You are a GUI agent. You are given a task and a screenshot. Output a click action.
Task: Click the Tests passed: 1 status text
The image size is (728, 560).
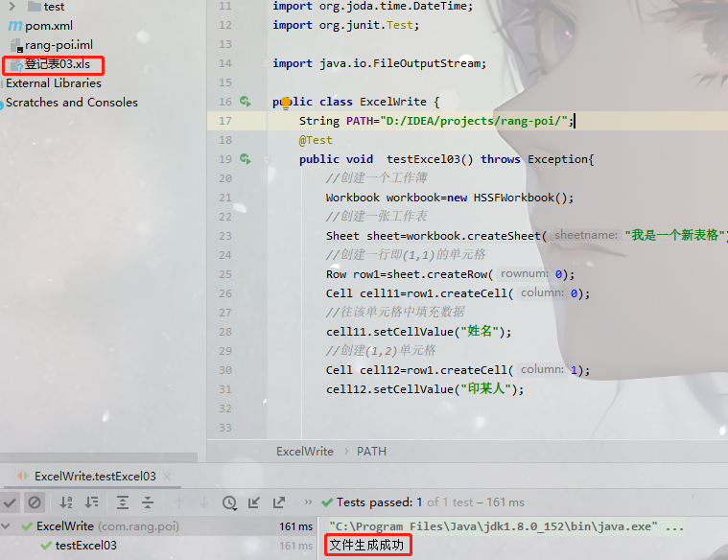coord(379,502)
